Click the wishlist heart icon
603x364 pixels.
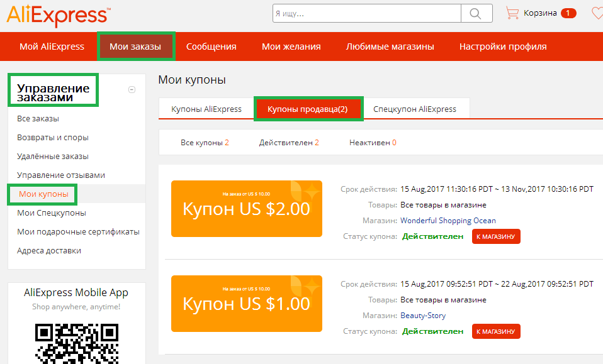[x=597, y=13]
